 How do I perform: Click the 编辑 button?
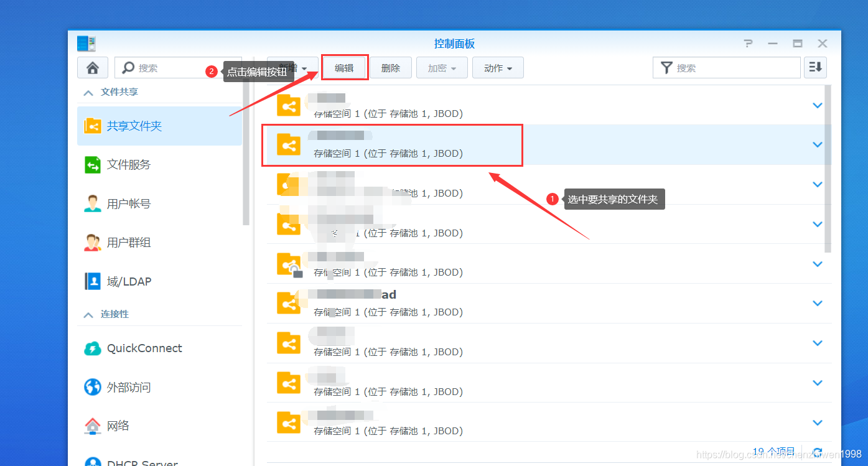tap(344, 68)
